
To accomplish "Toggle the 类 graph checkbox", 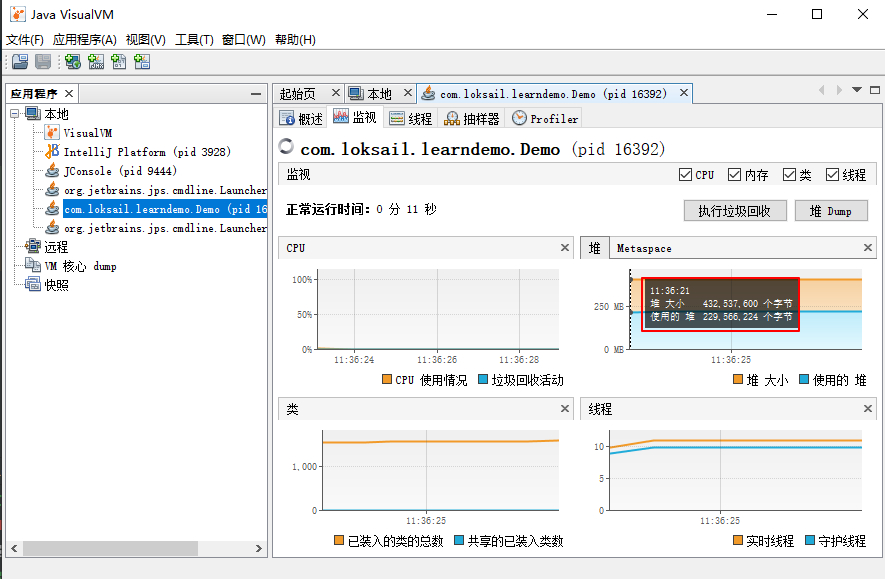I will (789, 175).
